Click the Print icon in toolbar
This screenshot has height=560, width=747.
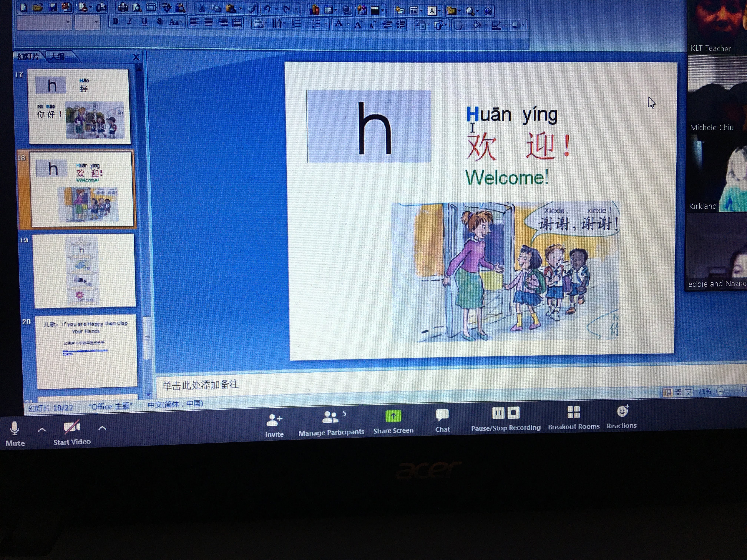coord(123,7)
